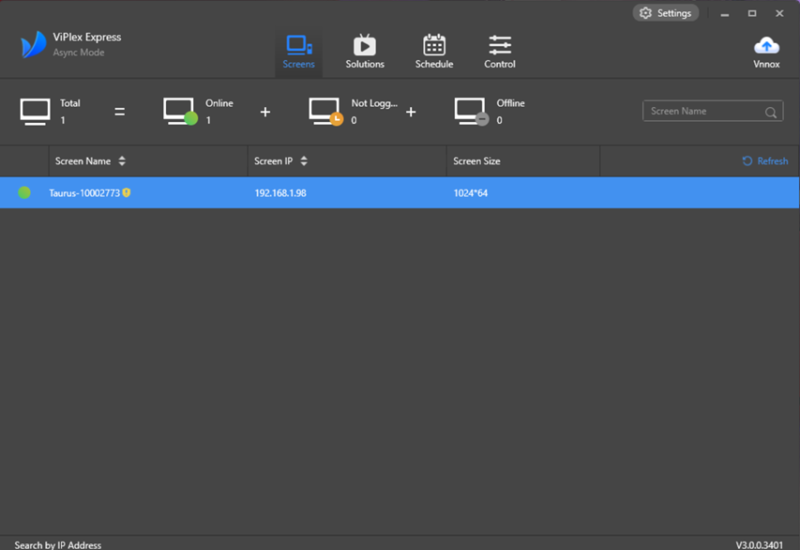Filter by Offline screens icon
Viewport: 800px width, 550px height.
471,111
